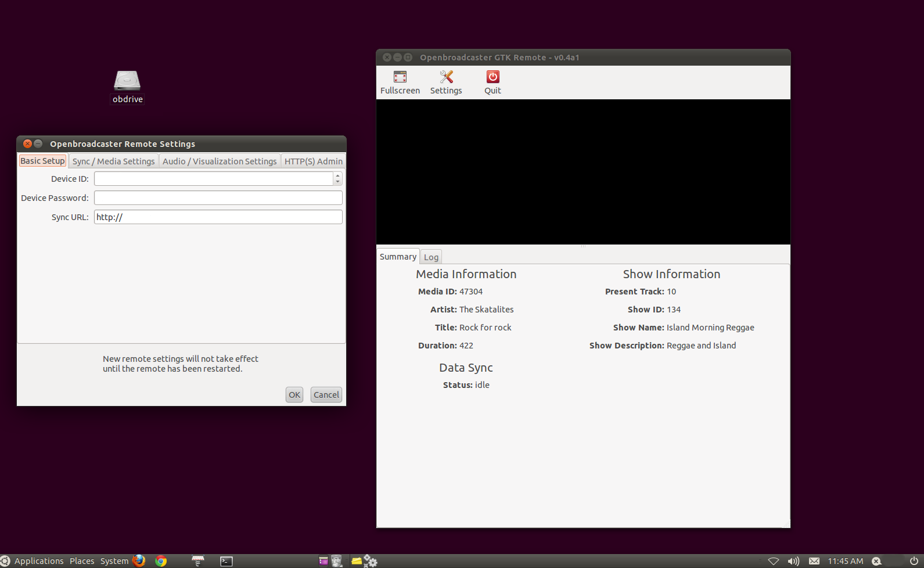Click the Show ID value 134

(674, 310)
